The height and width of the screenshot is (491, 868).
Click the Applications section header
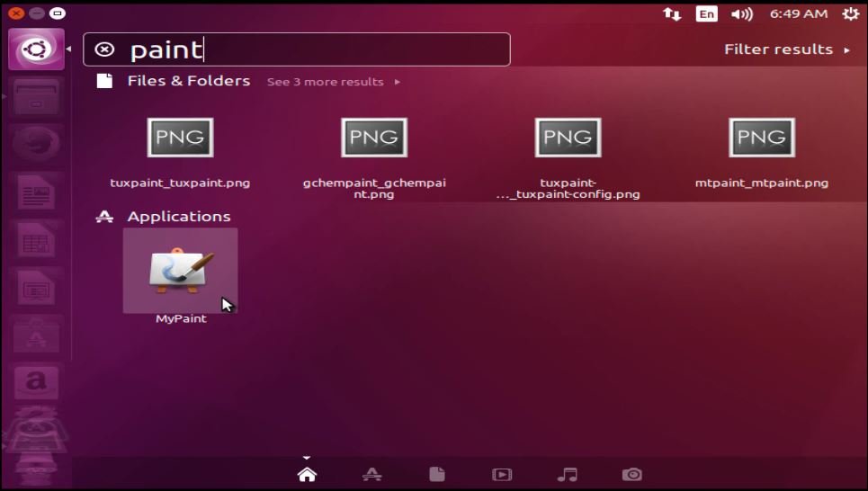pos(179,217)
